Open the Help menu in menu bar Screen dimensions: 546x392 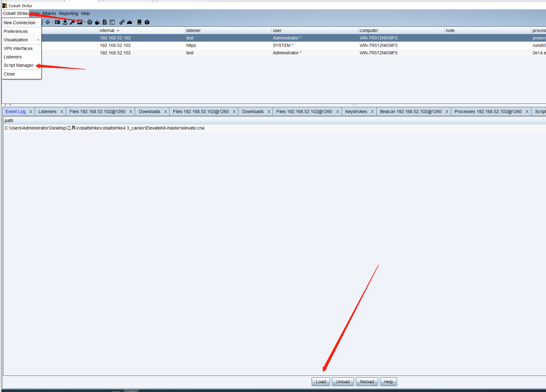point(85,13)
